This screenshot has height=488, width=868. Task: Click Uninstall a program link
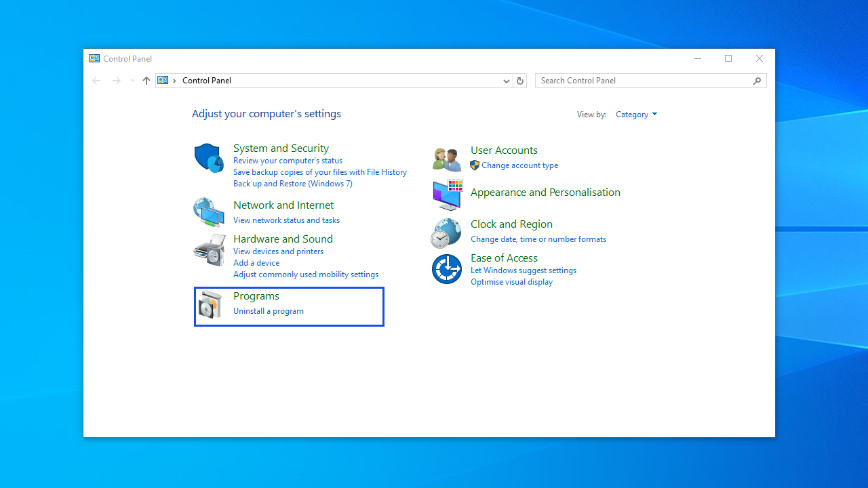tap(269, 311)
